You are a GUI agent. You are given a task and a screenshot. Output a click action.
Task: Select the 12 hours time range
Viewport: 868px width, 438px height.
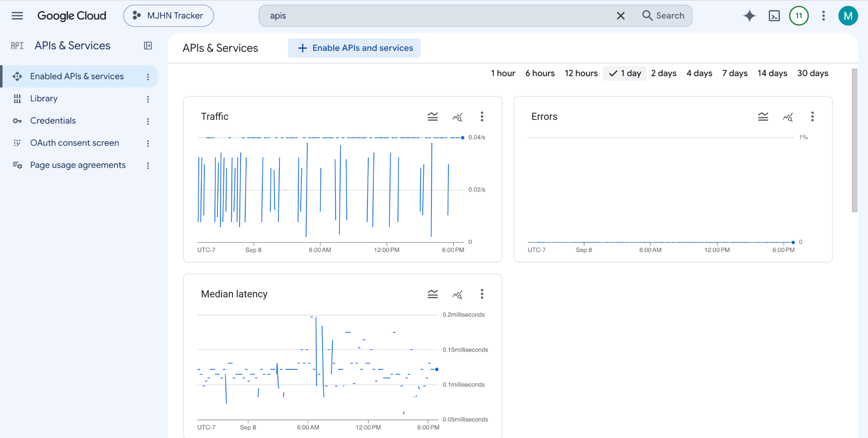581,73
